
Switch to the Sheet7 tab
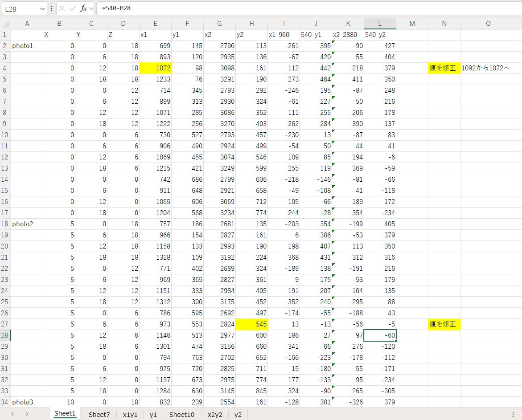click(99, 414)
